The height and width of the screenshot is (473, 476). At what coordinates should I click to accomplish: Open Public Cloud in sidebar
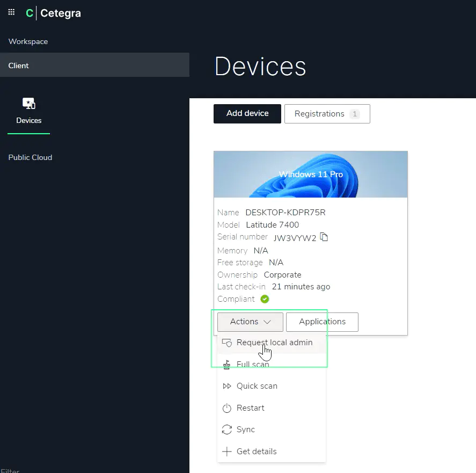click(x=30, y=157)
